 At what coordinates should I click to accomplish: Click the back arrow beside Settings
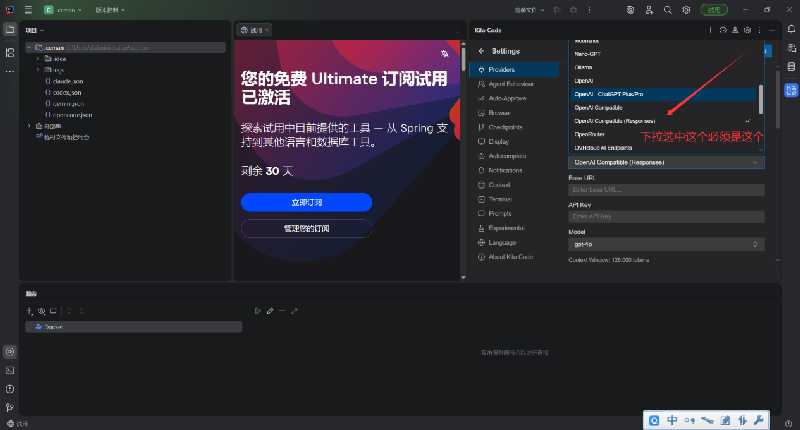[481, 51]
